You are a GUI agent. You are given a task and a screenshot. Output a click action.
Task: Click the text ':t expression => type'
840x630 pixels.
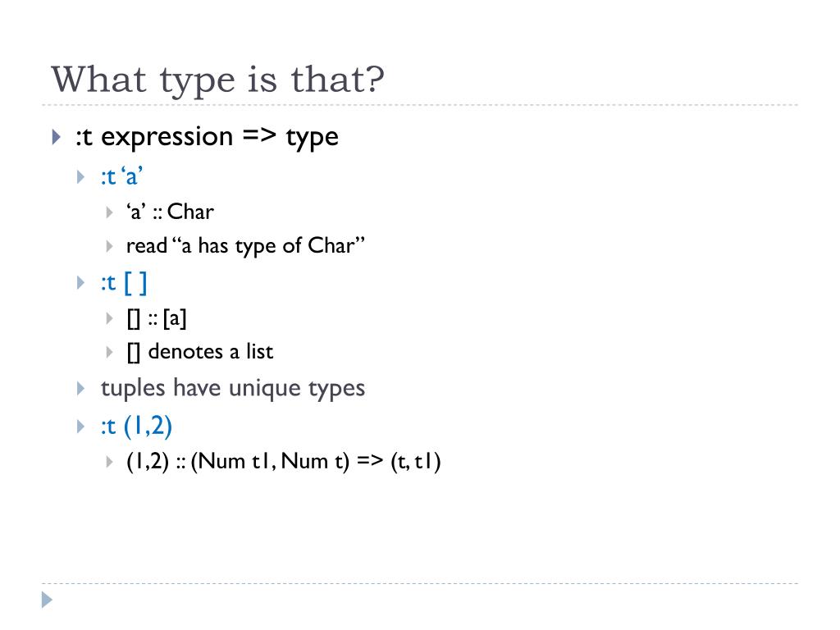click(x=207, y=137)
